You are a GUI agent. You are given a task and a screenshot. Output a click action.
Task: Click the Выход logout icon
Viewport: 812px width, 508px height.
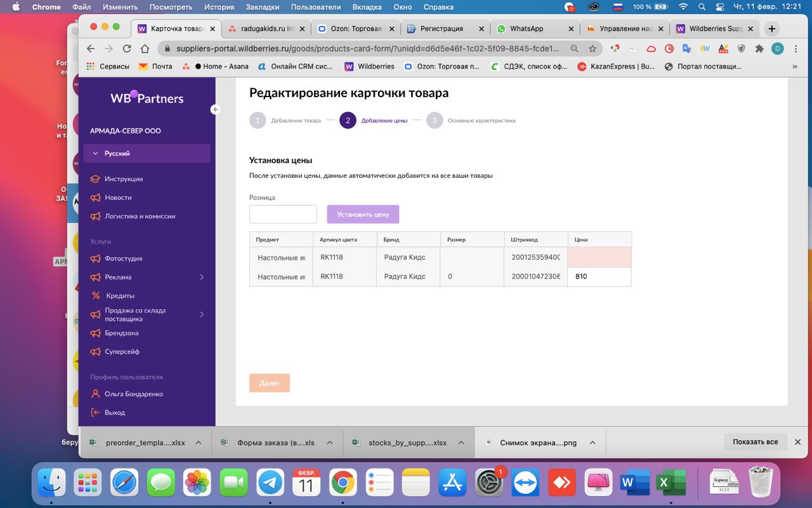pos(95,412)
